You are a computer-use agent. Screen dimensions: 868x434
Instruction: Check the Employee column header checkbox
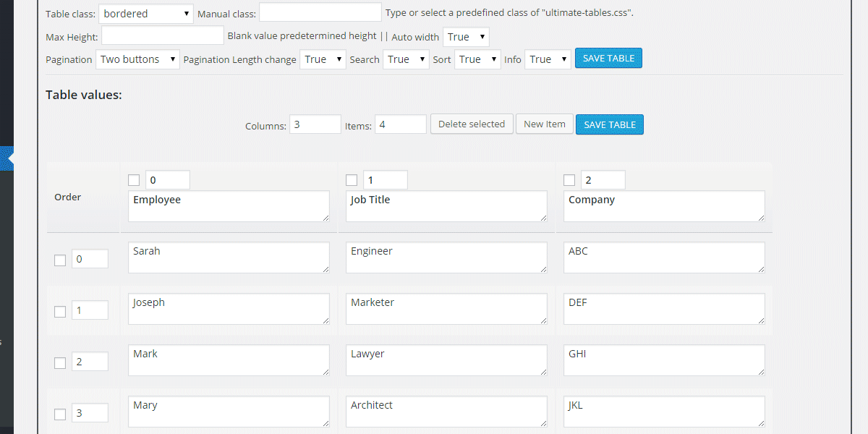point(134,179)
